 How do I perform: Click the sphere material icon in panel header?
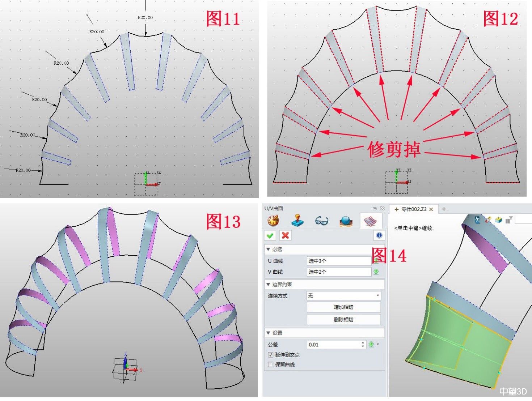(x=346, y=221)
